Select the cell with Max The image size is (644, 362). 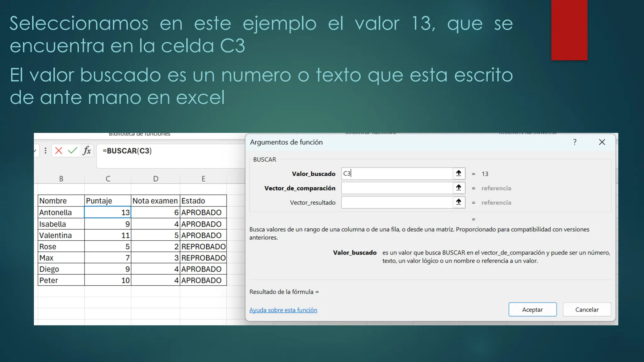[61, 258]
